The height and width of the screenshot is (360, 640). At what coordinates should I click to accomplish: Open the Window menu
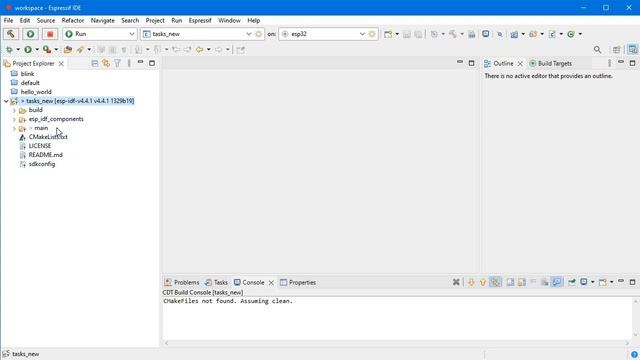[x=229, y=20]
